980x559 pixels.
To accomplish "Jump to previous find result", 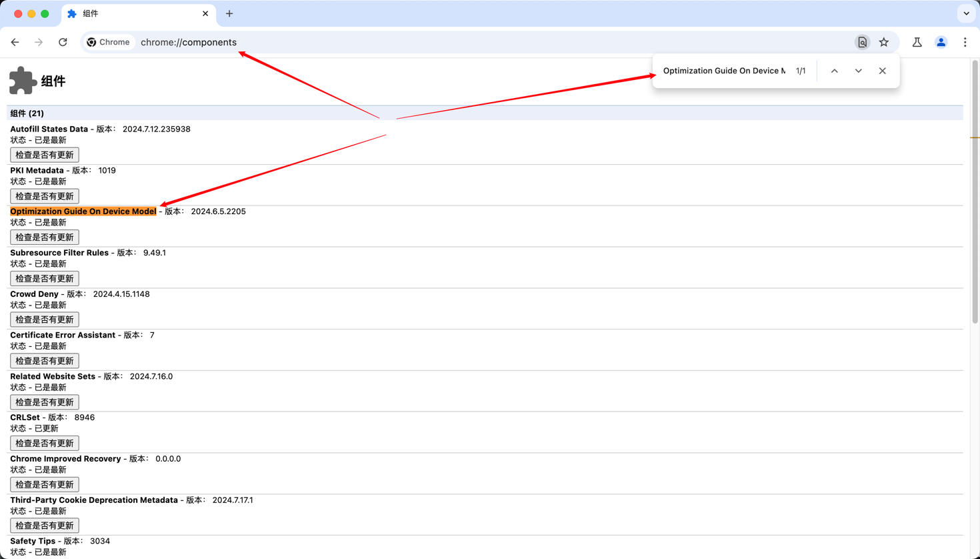I will click(834, 71).
